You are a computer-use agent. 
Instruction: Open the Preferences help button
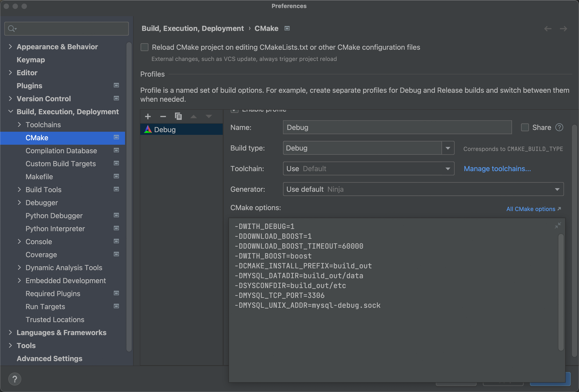point(15,379)
